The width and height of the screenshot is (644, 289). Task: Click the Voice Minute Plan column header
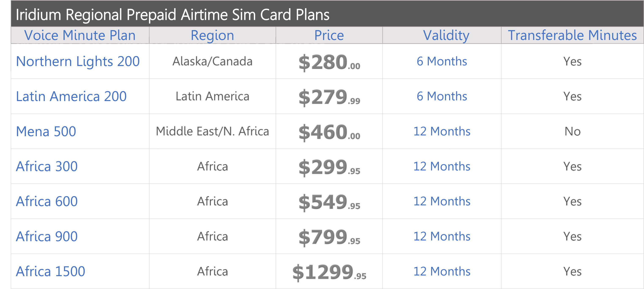[x=80, y=35]
